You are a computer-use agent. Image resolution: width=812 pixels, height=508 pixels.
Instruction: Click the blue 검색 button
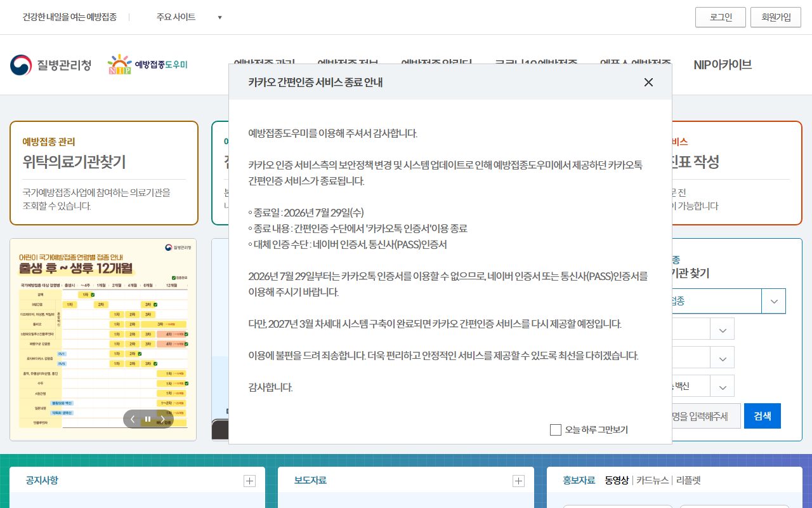tap(763, 416)
